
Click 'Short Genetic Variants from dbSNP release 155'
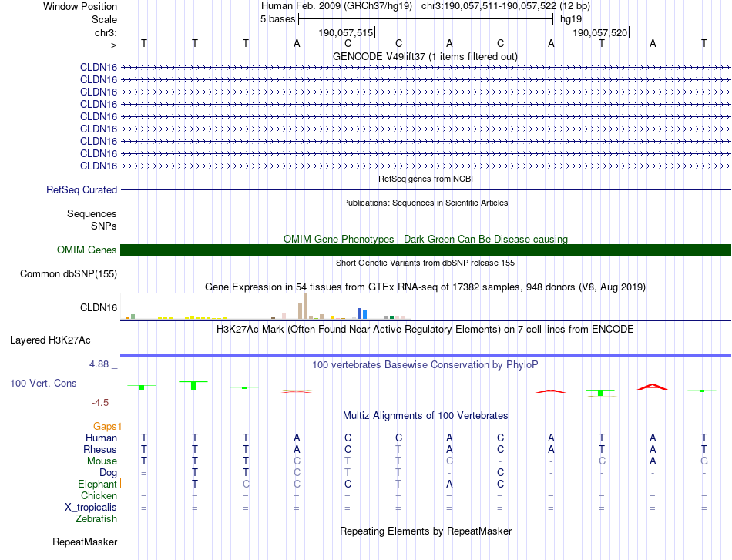(425, 263)
